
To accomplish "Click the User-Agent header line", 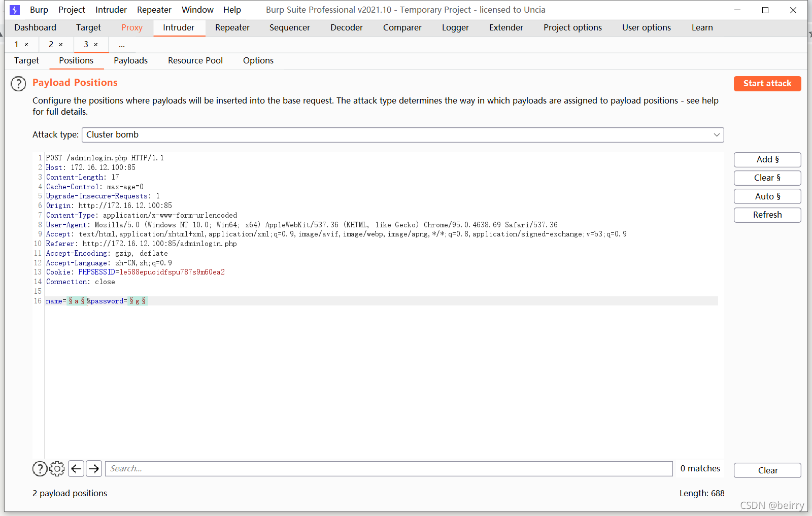I will pyautogui.click(x=301, y=225).
